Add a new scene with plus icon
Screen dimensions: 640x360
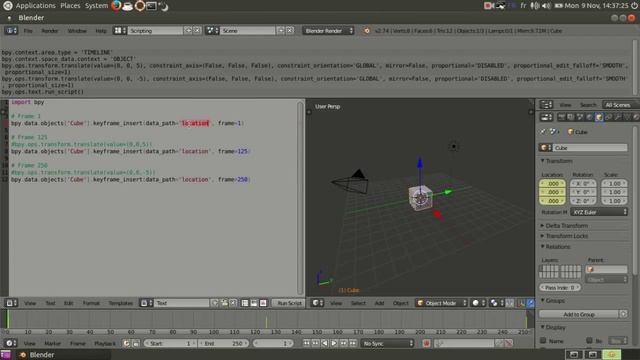(x=281, y=31)
